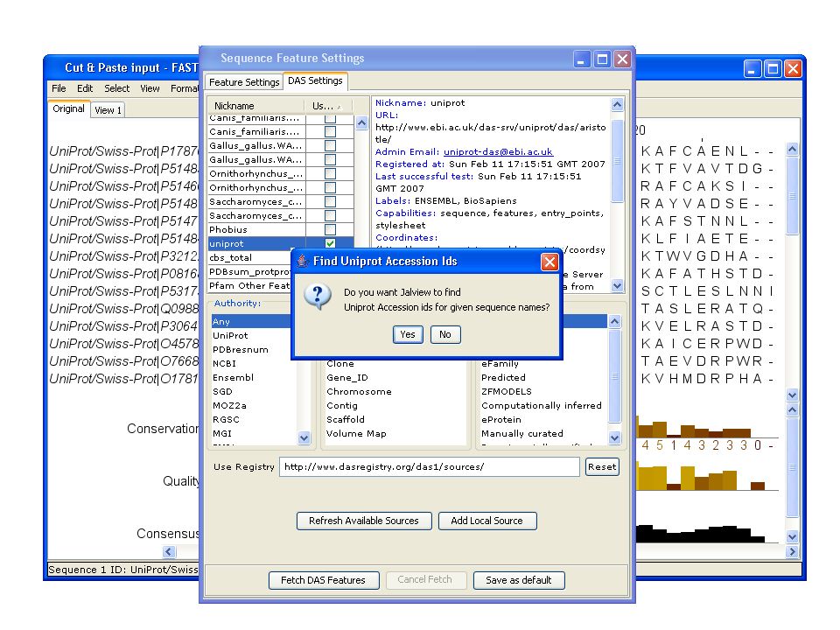Open Select menu in alignment window
Viewport: 840px width, 630px height.
116,88
